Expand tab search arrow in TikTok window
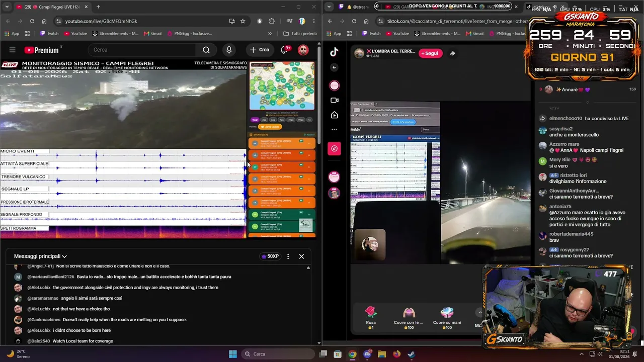Viewport: 644px width, 362px height. pos(329,7)
